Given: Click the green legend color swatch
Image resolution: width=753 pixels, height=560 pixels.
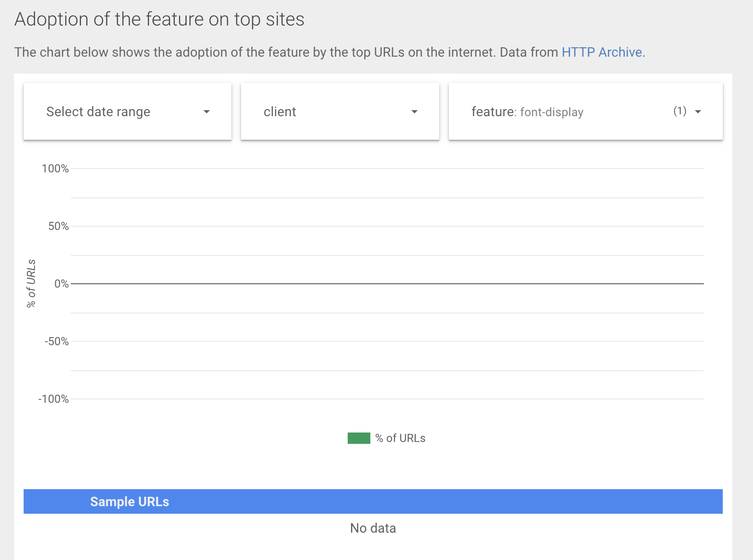Looking at the screenshot, I should [359, 438].
